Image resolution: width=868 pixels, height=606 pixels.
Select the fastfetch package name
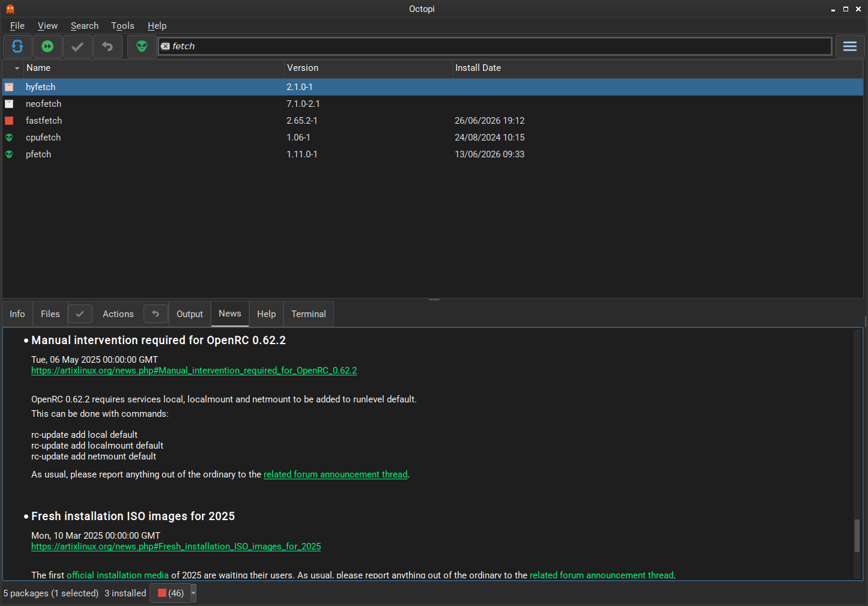pyautogui.click(x=44, y=121)
